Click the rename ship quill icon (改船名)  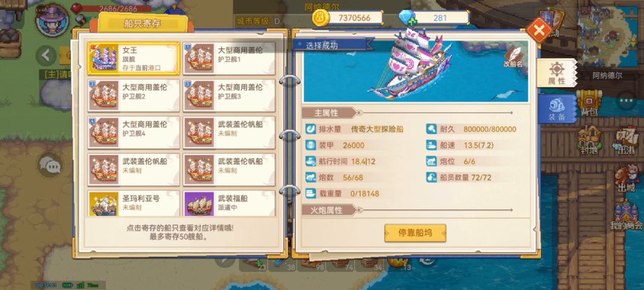click(x=513, y=57)
